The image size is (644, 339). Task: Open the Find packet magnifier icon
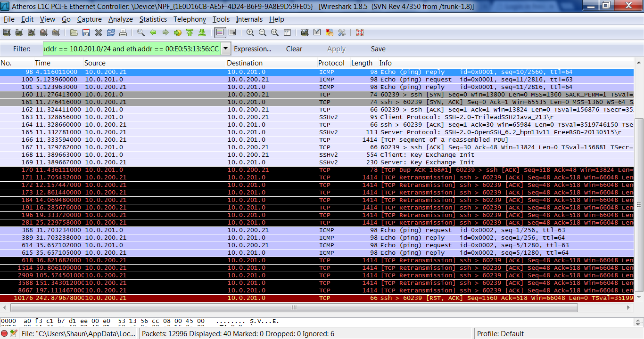click(140, 32)
